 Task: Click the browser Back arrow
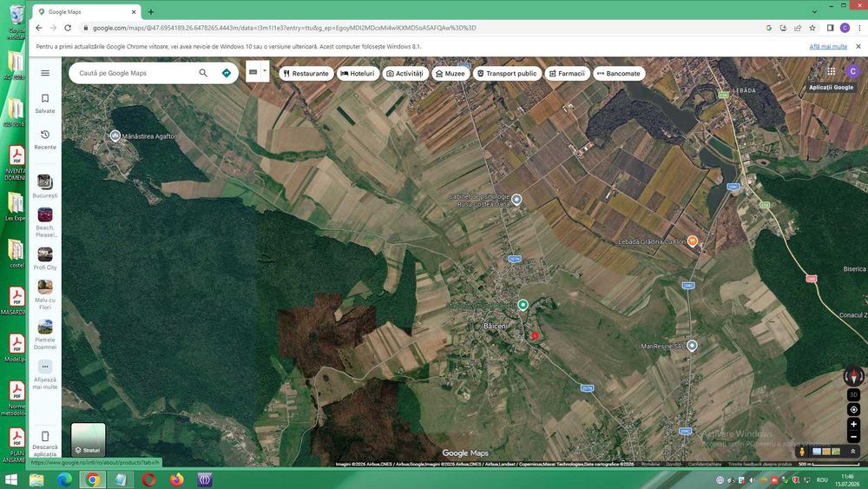click(x=38, y=28)
